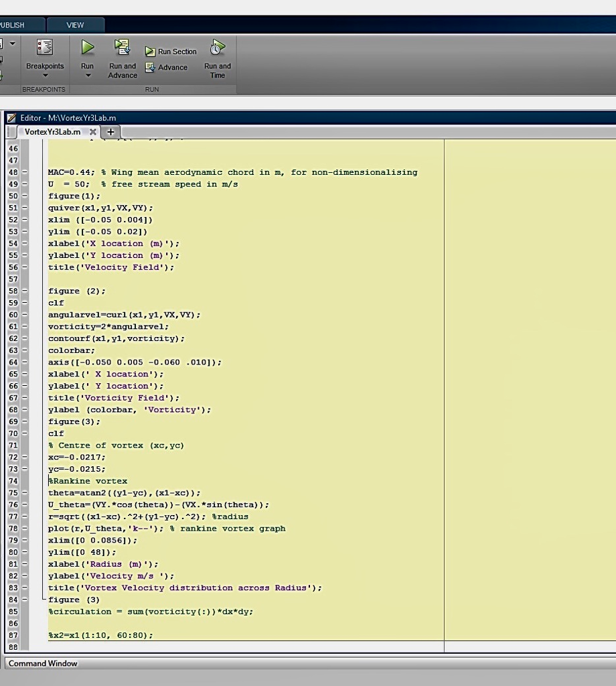The height and width of the screenshot is (686, 616).
Task: Open the dropdown arrow left of Breakpoints group
Action: [x=12, y=44]
